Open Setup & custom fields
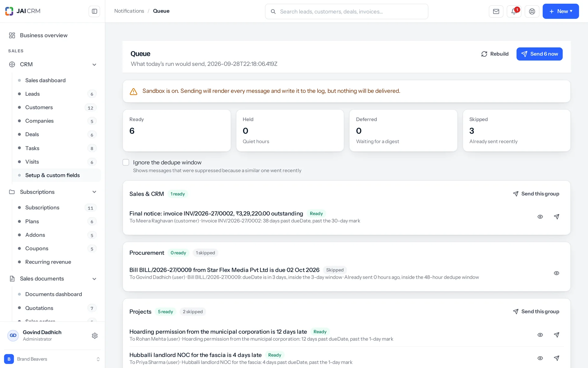Viewport: 588px width, 368px height. pos(56,175)
